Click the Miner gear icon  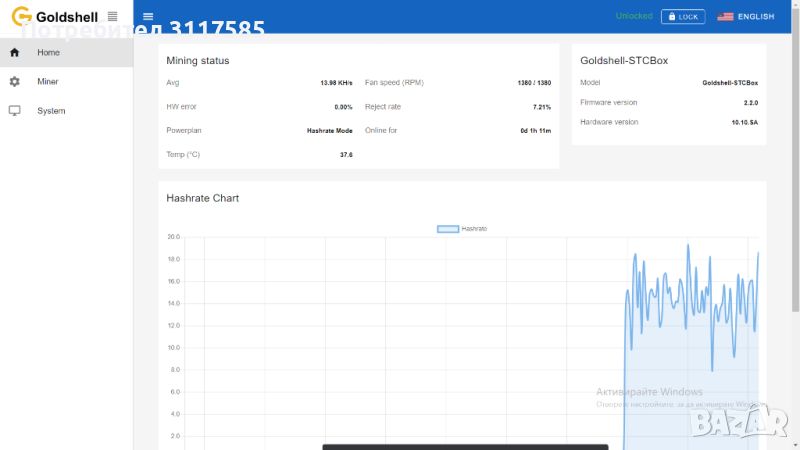(x=15, y=82)
